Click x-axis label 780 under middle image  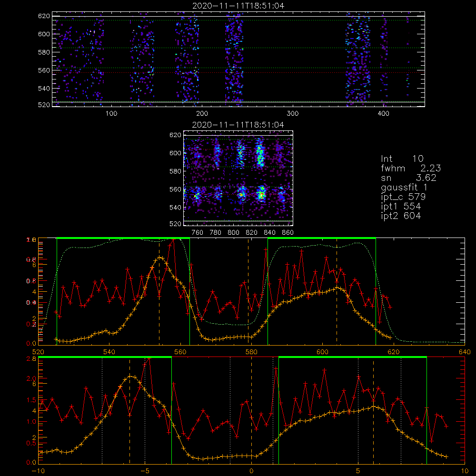click(216, 233)
